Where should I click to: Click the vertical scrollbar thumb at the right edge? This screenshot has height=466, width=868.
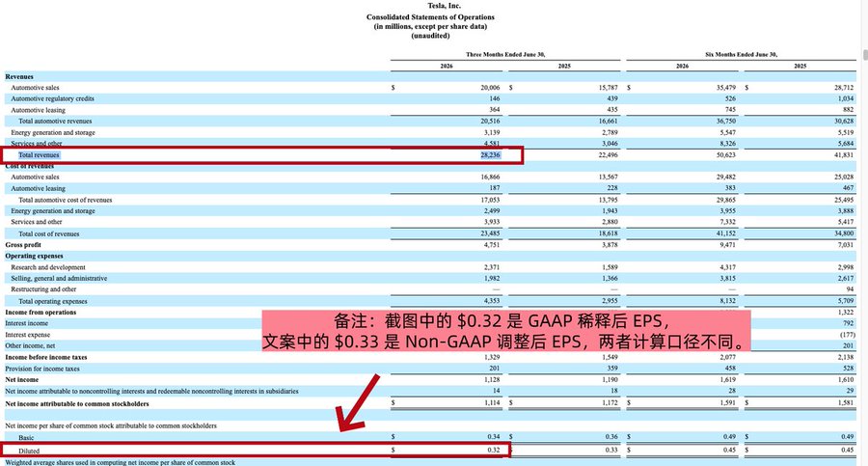click(865, 55)
